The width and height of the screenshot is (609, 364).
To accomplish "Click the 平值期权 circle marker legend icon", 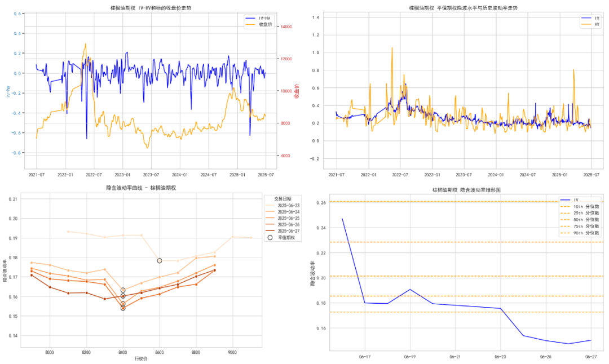I will click(270, 237).
